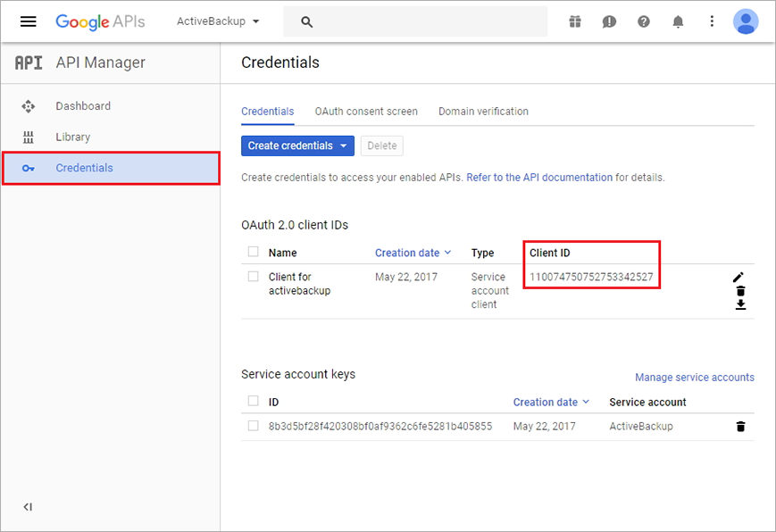This screenshot has height=532, width=776.
Task: Click the Google APIs logo
Action: [x=100, y=21]
